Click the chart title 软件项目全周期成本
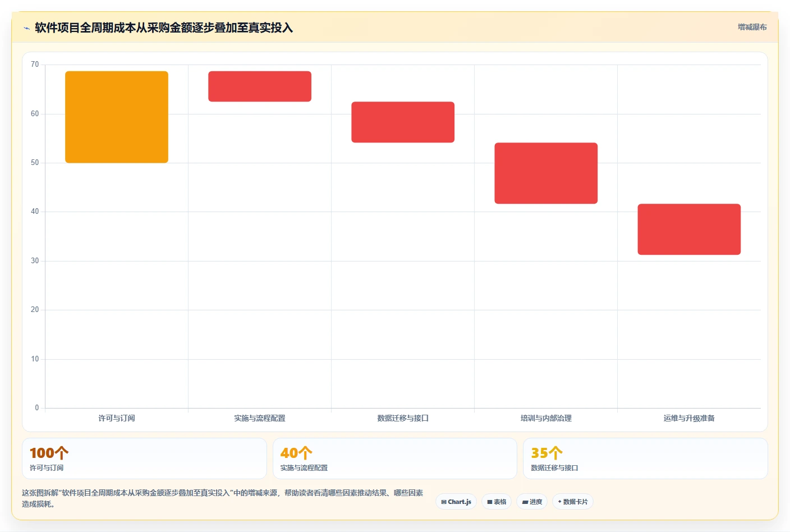 click(164, 27)
